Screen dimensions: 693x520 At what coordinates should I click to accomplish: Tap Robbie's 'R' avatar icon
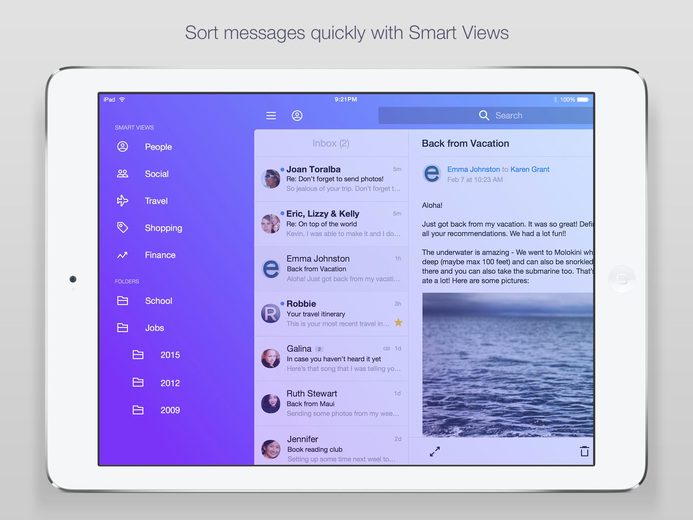[270, 313]
